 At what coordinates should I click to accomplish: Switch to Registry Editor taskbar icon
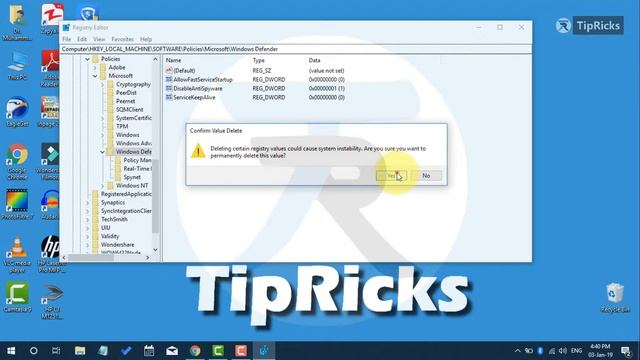pyautogui.click(x=264, y=351)
